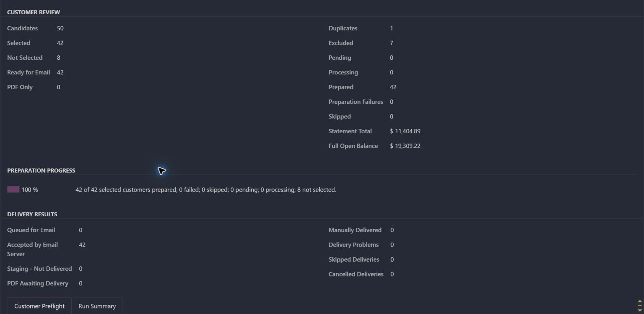Click the Processing label

tap(343, 72)
